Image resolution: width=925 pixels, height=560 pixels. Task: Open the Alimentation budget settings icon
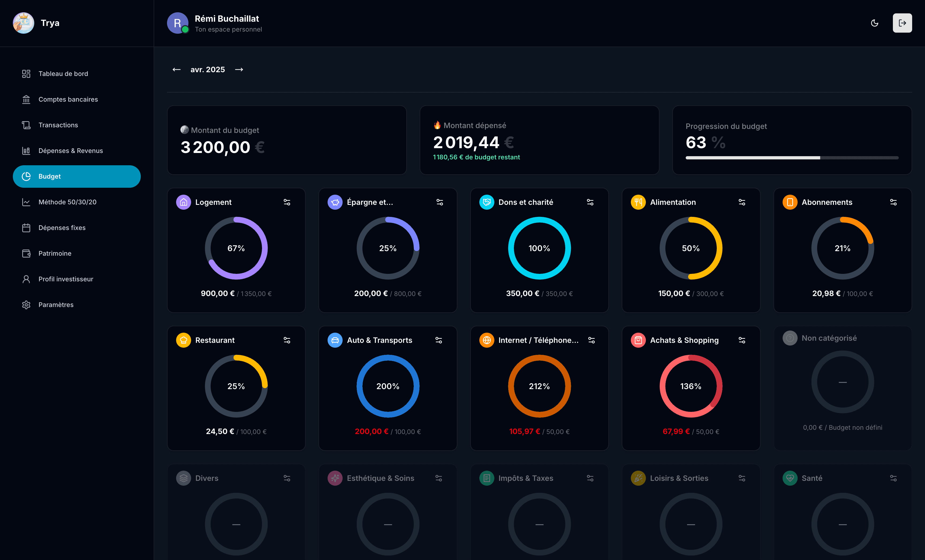click(x=742, y=202)
